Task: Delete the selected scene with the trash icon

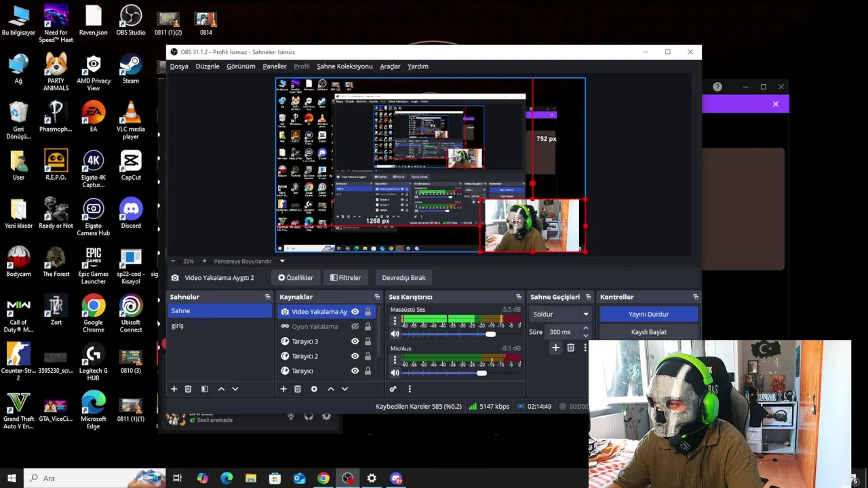Action: [x=188, y=389]
